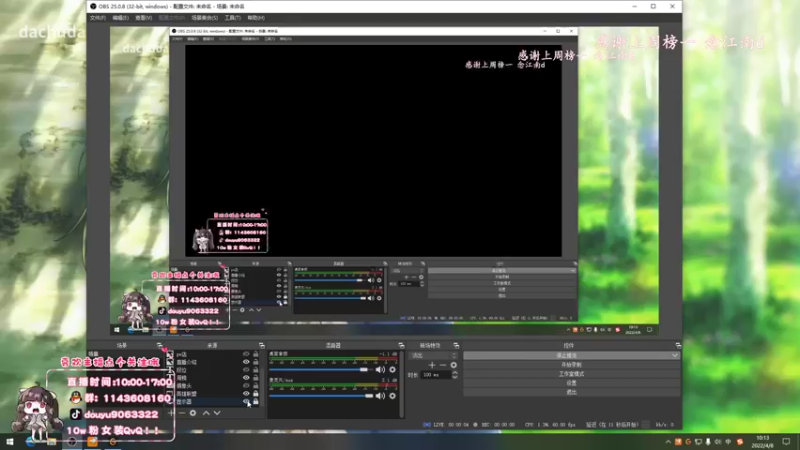Screen dimensions: 800x450
Task: Click the mixer panel vertical scrollbar
Action: tap(402, 384)
